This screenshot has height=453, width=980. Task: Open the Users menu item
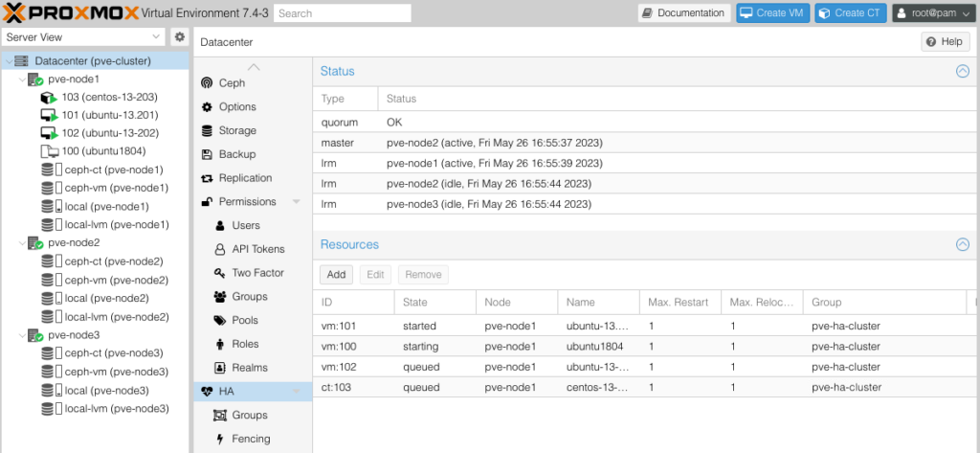coord(253,225)
